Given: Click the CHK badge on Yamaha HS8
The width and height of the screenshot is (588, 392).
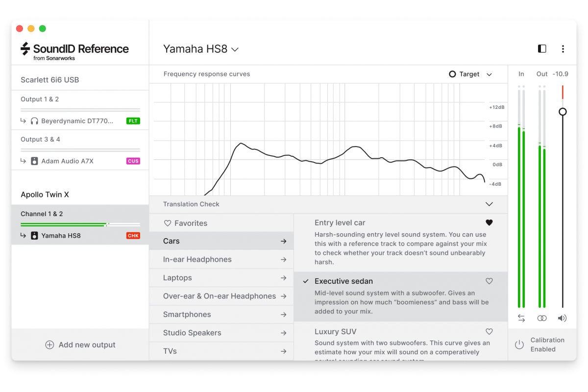Looking at the screenshot, I should tap(133, 236).
